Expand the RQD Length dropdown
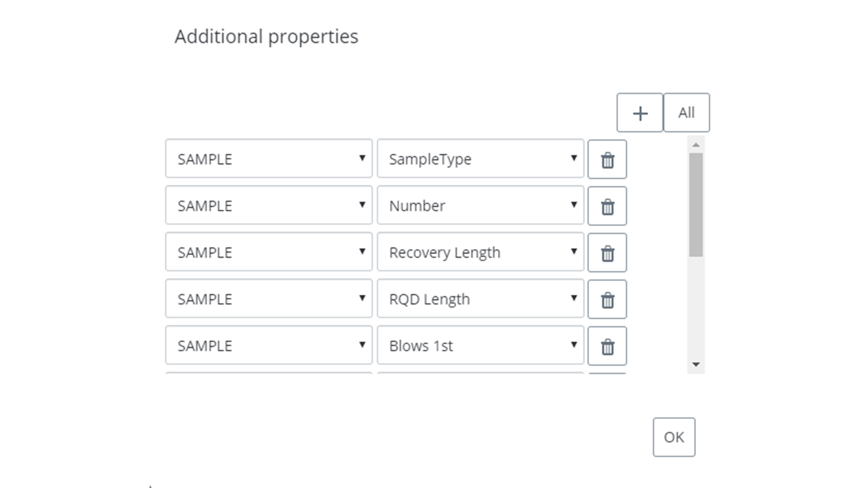868x488 pixels. click(481, 299)
